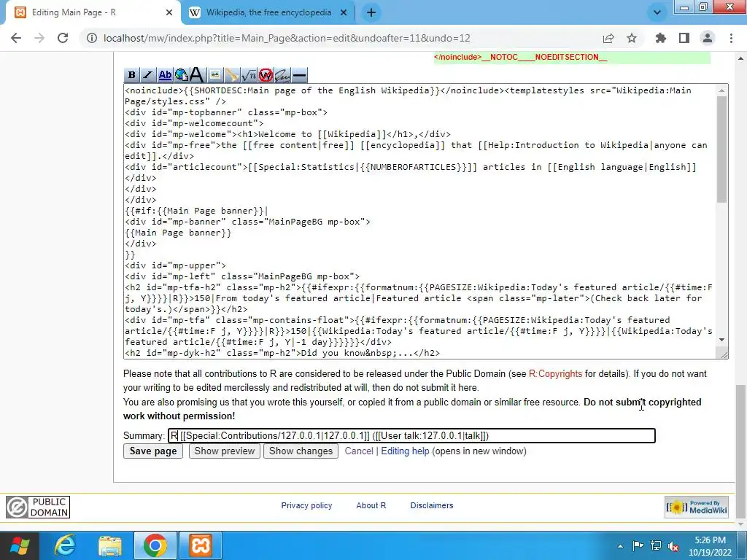Insert media file link trumpet icon
Viewport: 747px width, 560px height.
pyautogui.click(x=231, y=75)
